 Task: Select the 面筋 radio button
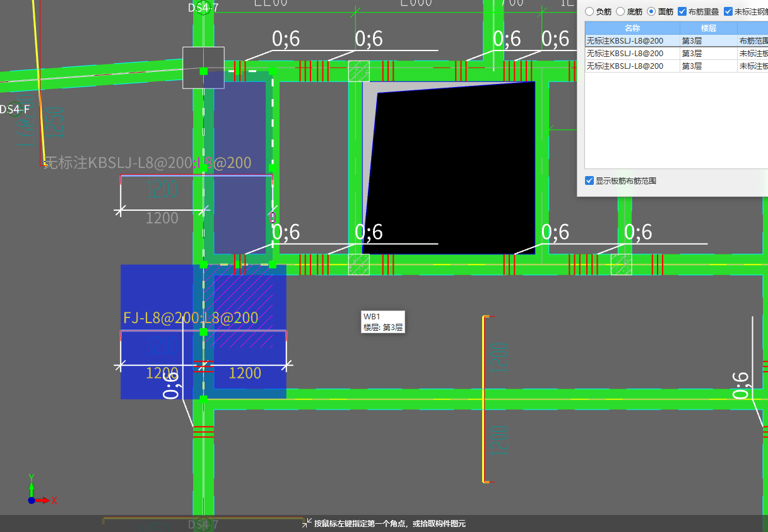(x=651, y=11)
